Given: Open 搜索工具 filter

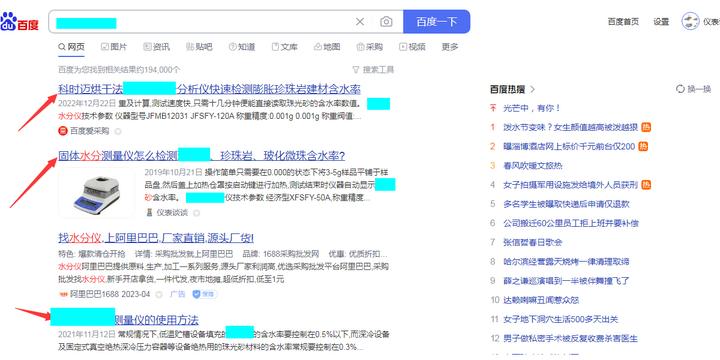Looking at the screenshot, I should 373,70.
